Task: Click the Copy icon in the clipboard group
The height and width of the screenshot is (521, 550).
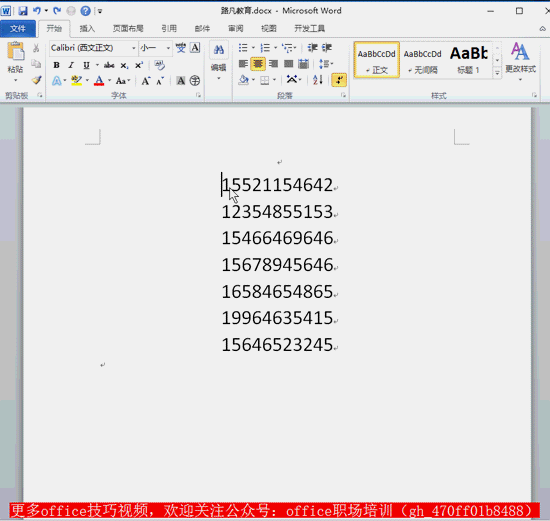Action: click(x=36, y=64)
